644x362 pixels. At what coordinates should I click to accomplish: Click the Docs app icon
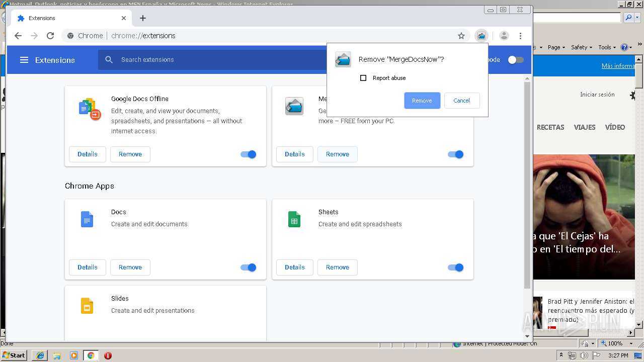pyautogui.click(x=87, y=219)
